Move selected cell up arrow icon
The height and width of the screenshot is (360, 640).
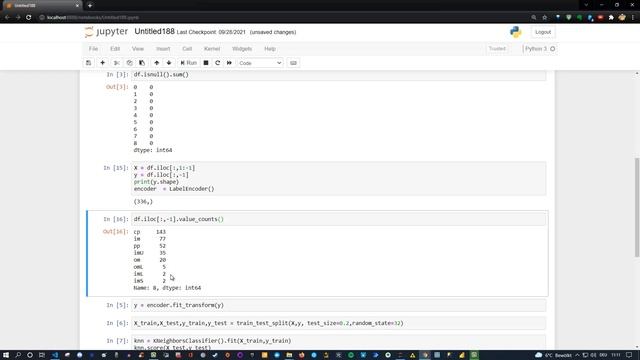(x=157, y=63)
